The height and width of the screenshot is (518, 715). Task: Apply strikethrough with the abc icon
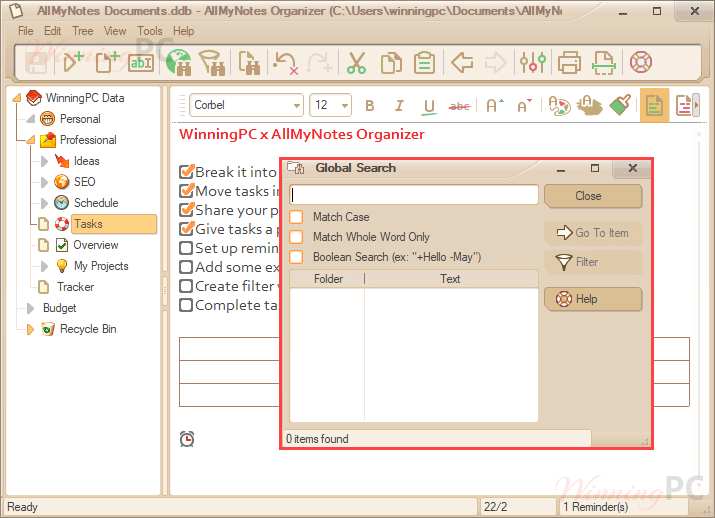[459, 106]
